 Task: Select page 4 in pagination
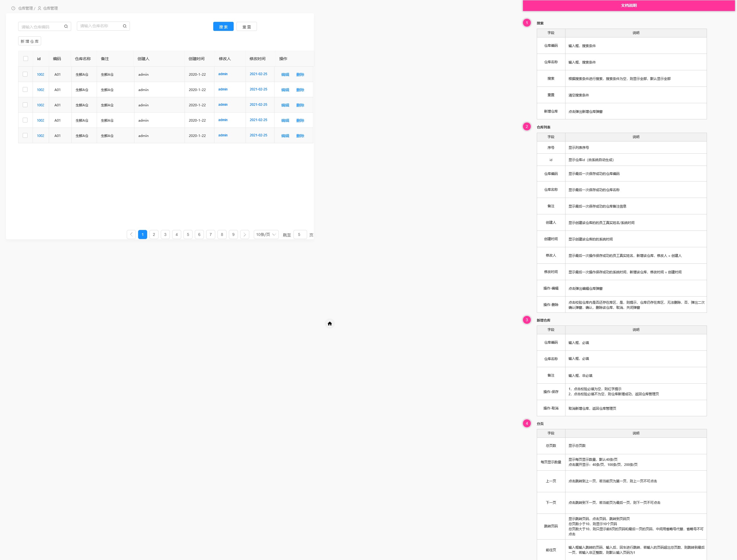click(x=177, y=234)
